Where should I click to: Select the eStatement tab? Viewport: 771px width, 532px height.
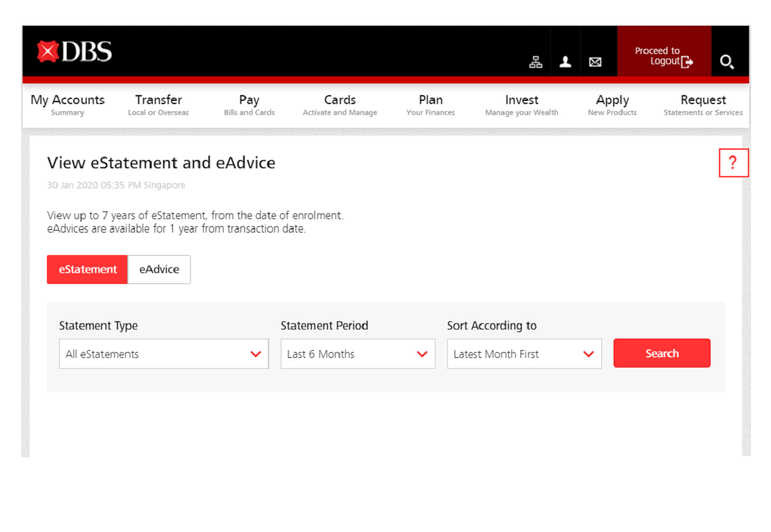pos(87,269)
